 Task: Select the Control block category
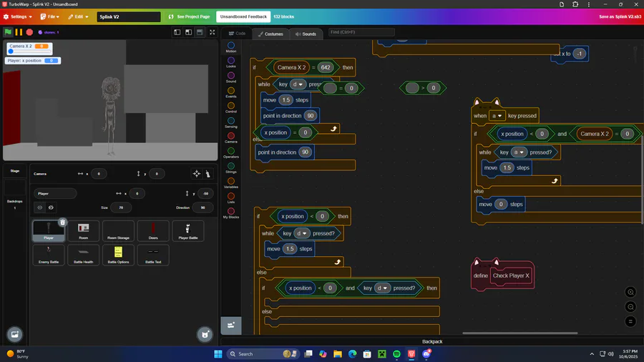(231, 107)
